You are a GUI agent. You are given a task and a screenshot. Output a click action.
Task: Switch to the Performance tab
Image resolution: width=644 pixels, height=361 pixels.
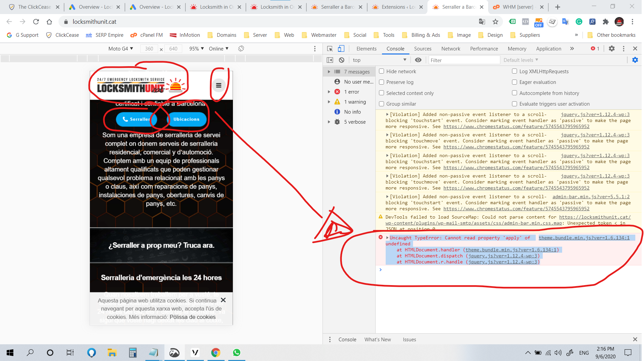[x=484, y=49]
